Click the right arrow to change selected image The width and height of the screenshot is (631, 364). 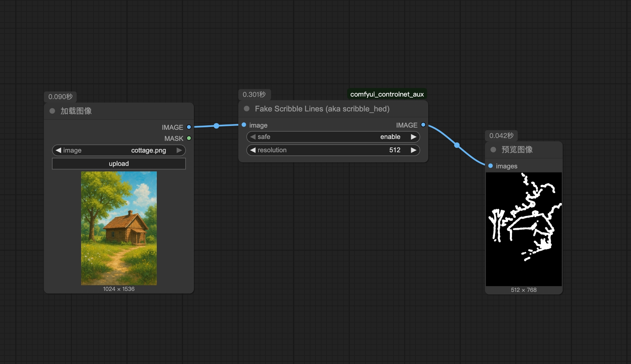180,150
